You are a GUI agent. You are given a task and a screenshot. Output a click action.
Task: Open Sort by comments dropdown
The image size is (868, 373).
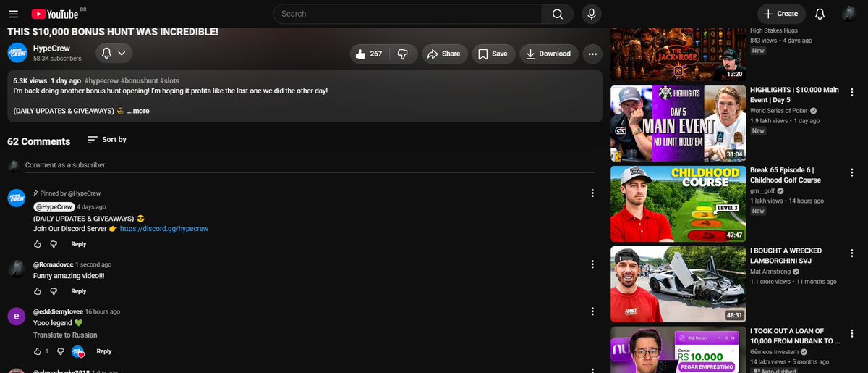(x=106, y=139)
